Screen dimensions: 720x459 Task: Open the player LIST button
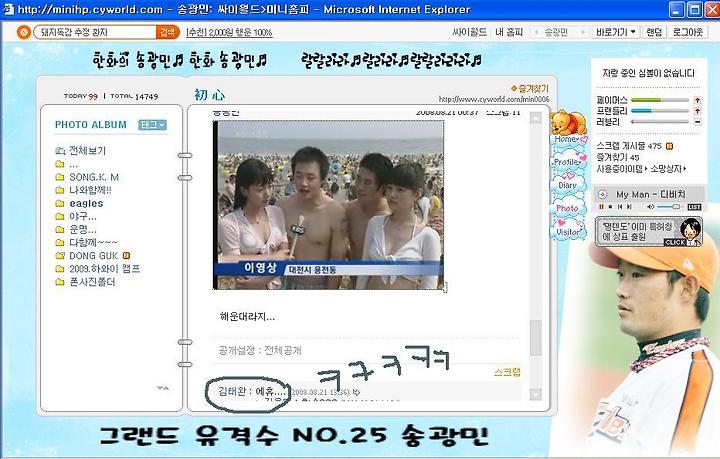694,207
